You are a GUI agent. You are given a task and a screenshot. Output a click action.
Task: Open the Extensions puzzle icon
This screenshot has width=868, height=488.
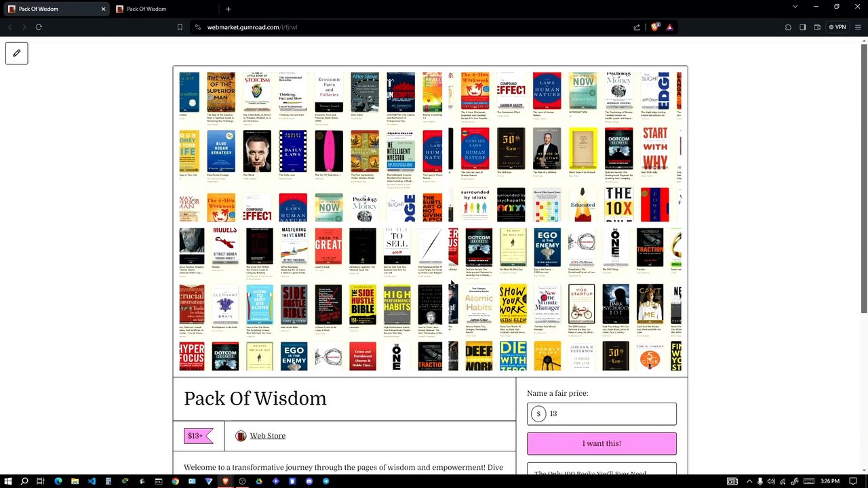[788, 27]
